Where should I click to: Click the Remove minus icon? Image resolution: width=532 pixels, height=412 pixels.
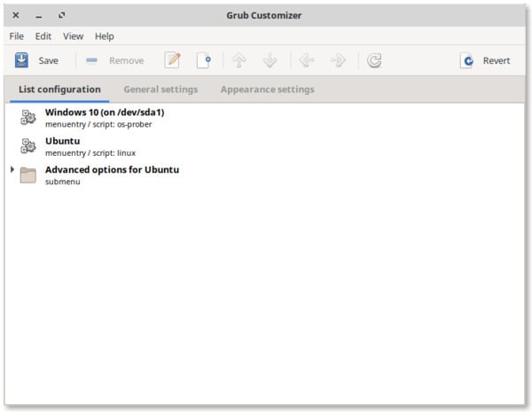(91, 60)
